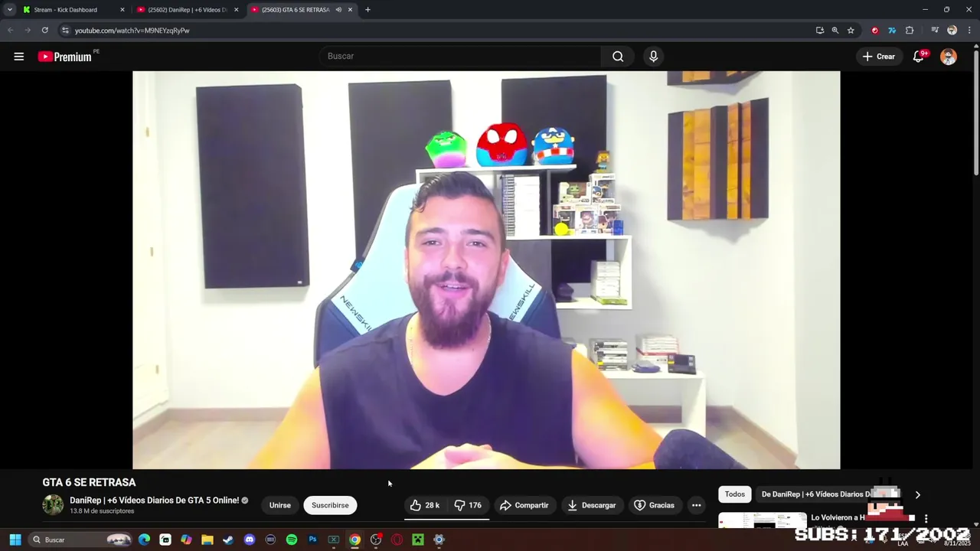Click the video player to pause
980x551 pixels.
click(x=486, y=270)
